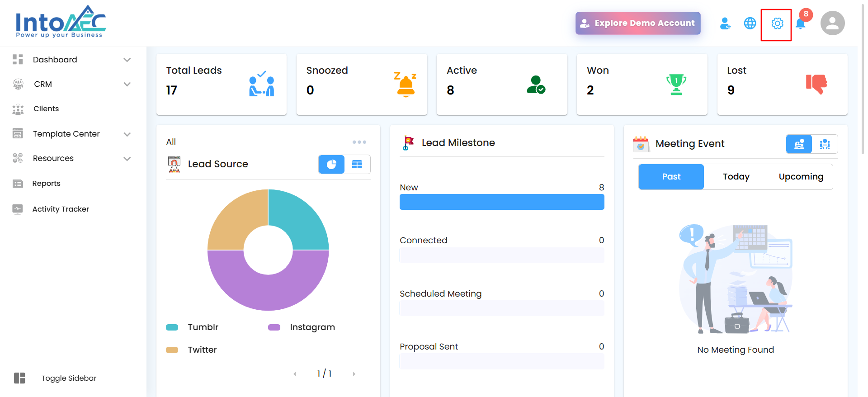The height and width of the screenshot is (397, 868).
Task: Click Explore Demo Account button
Action: (x=637, y=23)
